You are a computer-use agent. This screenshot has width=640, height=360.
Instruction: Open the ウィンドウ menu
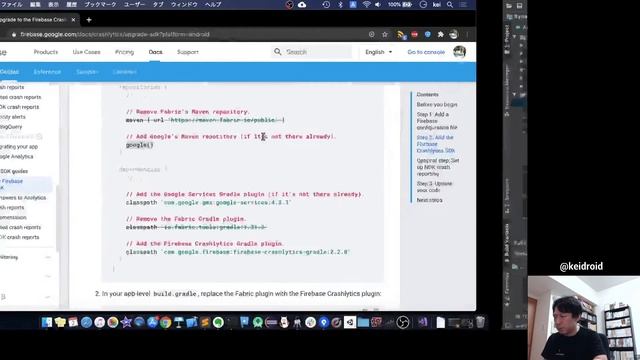click(184, 4)
